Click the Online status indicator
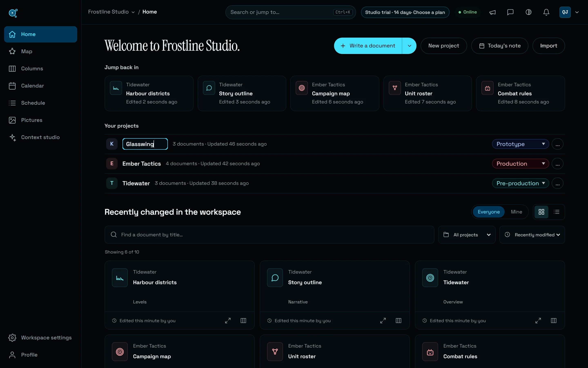588x368 pixels. (468, 12)
